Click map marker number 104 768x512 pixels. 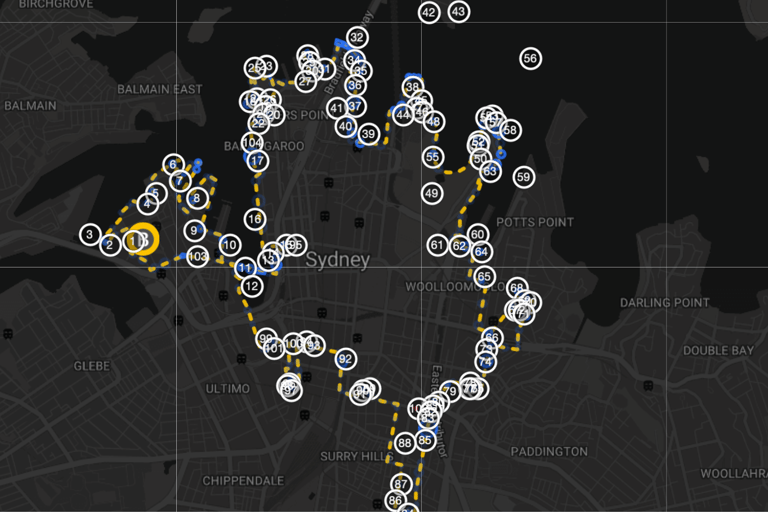pos(252,143)
